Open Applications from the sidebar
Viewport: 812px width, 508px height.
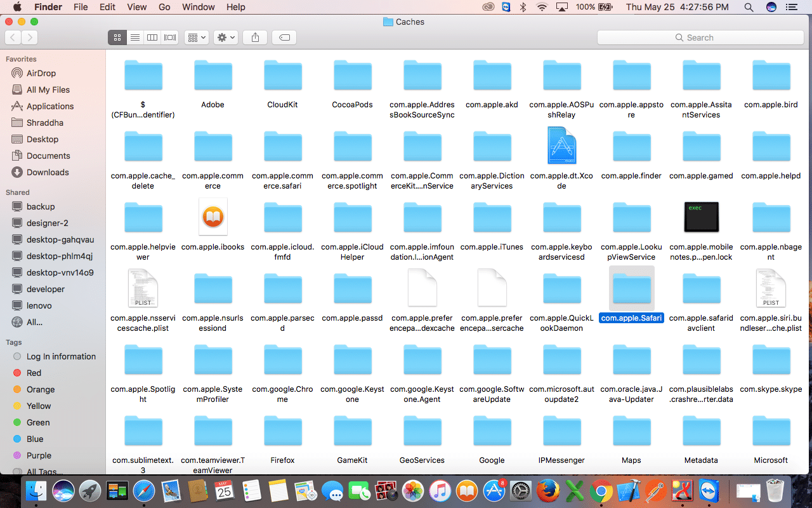[50, 106]
